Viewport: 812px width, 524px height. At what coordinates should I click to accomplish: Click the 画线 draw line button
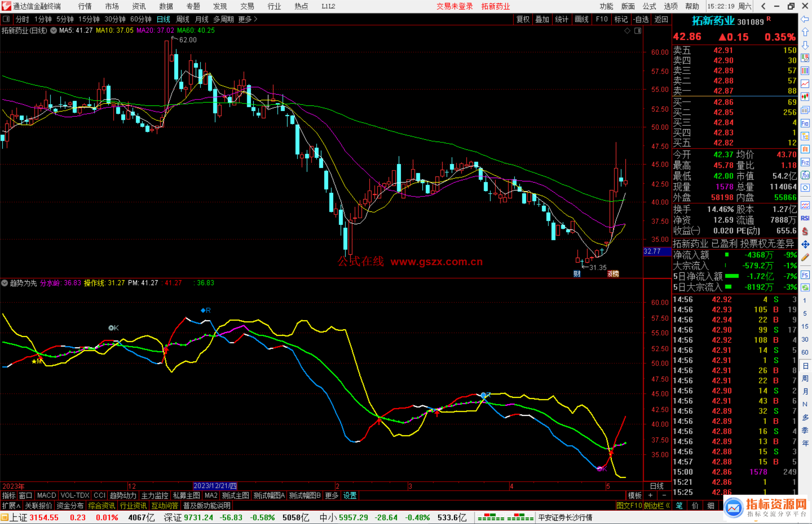click(582, 19)
